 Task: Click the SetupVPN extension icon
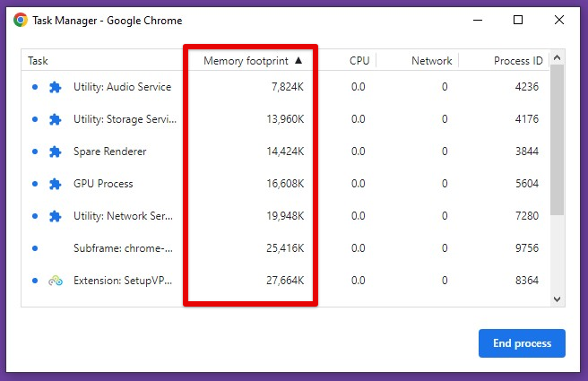coord(56,281)
